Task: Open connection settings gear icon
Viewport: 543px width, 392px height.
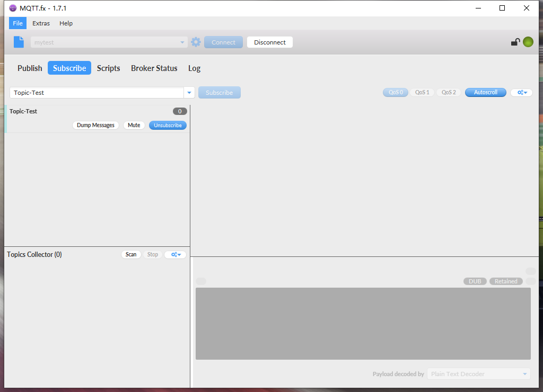Action: (x=196, y=42)
